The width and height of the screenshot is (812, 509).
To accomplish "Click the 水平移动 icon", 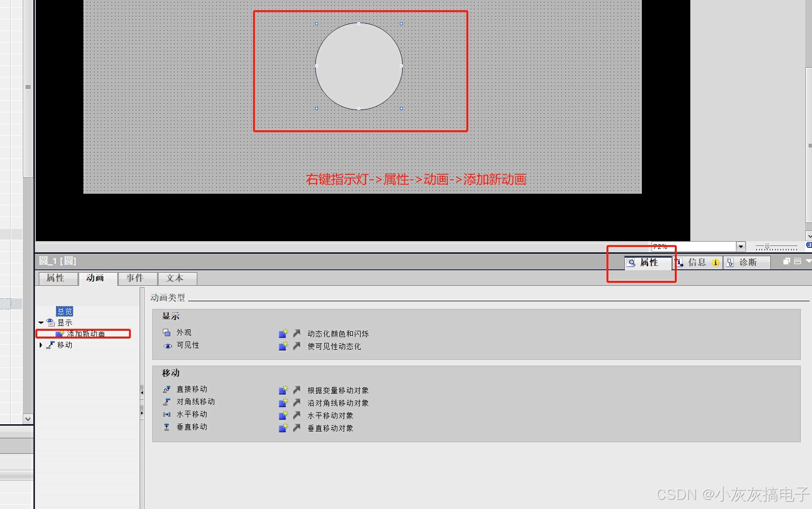I will pyautogui.click(x=167, y=415).
